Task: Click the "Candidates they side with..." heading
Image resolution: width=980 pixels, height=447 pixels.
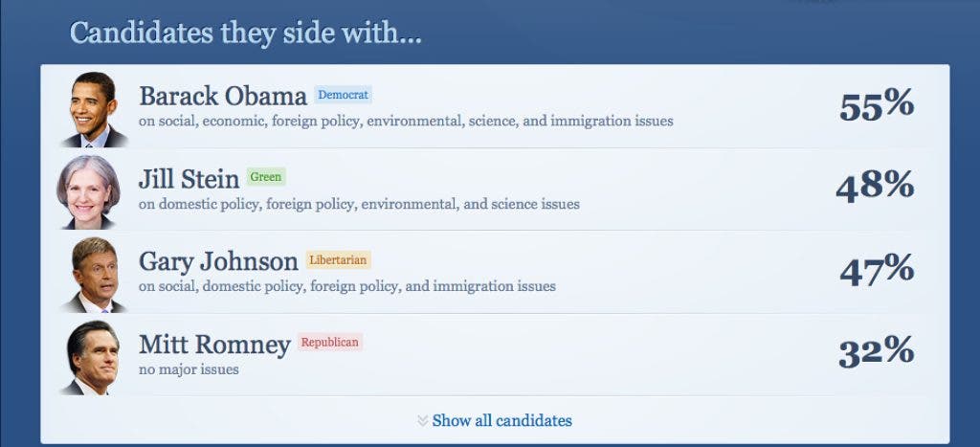Action: point(245,34)
